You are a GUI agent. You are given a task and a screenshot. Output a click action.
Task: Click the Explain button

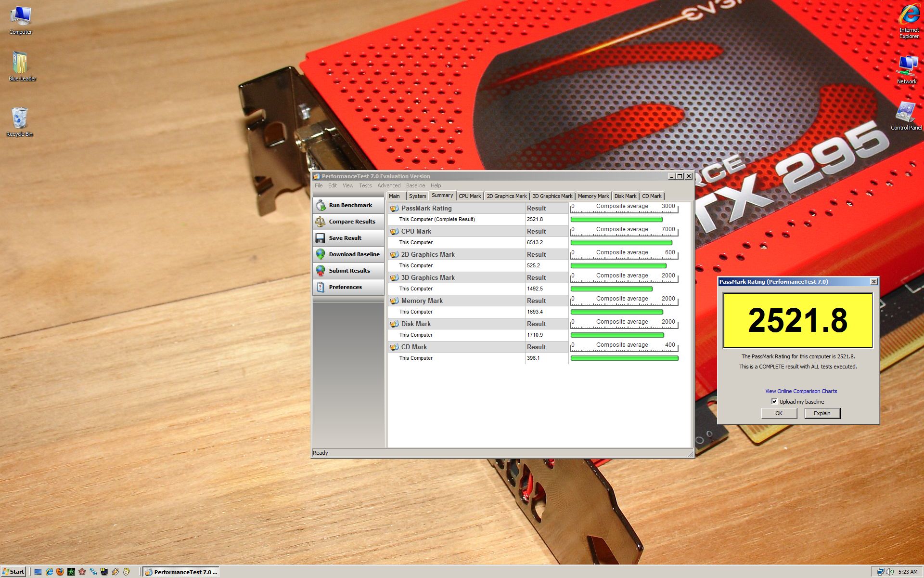[x=822, y=413]
